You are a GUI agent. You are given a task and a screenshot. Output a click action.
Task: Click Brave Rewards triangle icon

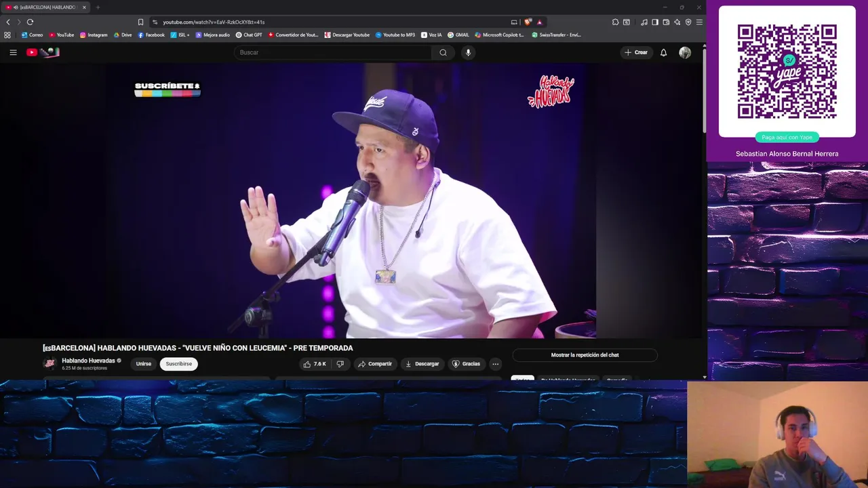tap(540, 22)
